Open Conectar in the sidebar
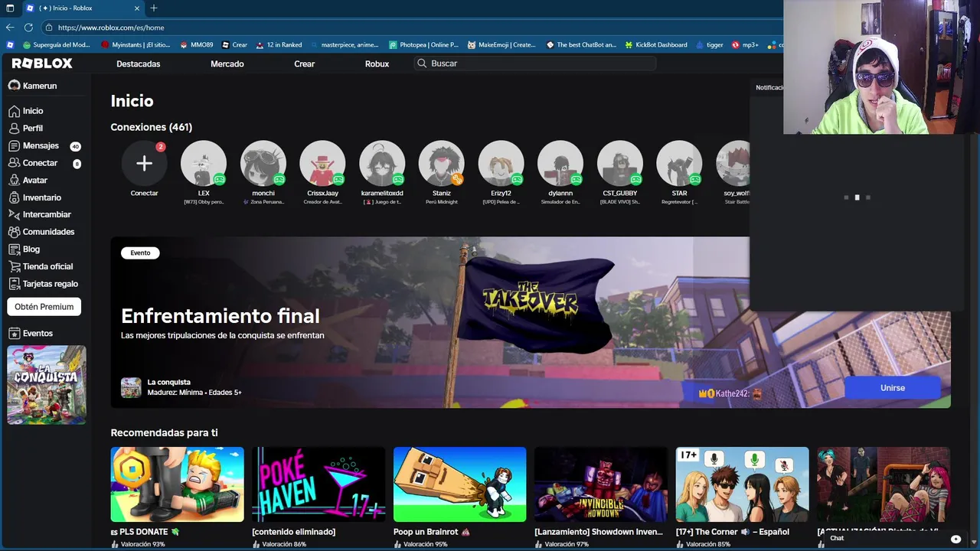Viewport: 980px width, 551px height. point(34,163)
